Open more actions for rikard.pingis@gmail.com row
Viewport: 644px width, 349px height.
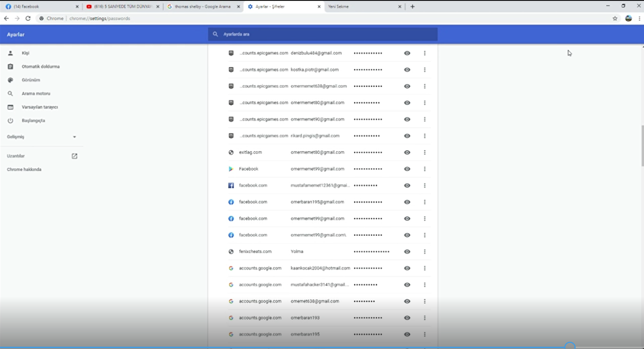click(x=425, y=136)
